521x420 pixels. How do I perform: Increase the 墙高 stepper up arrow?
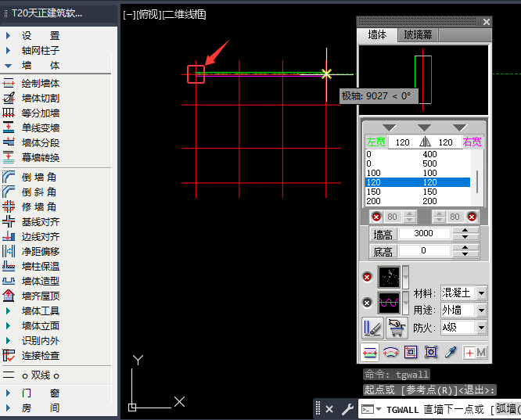[465, 230]
